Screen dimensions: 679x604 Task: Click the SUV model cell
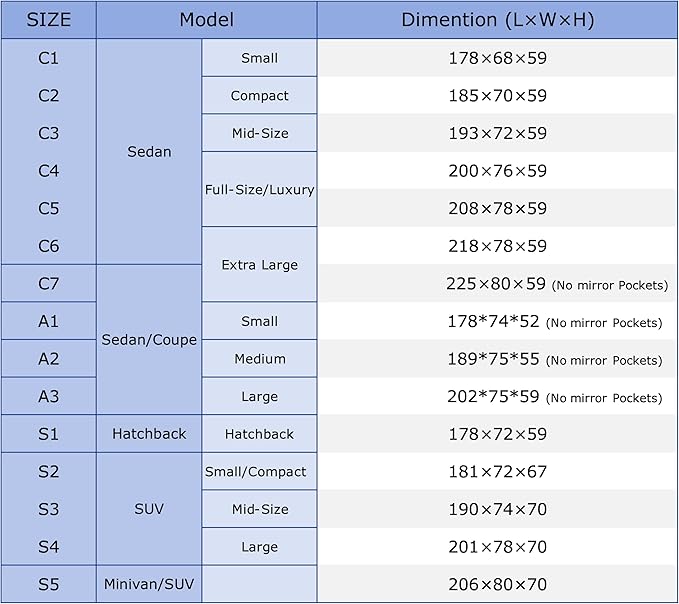pos(149,509)
